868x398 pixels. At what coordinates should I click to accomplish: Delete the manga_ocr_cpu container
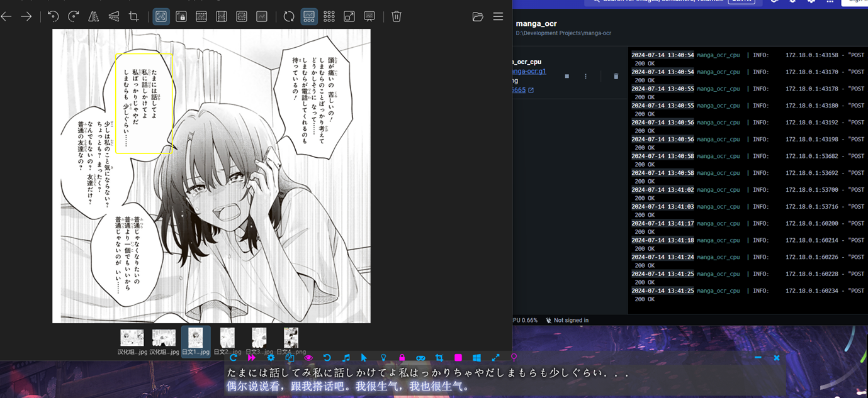coord(616,76)
